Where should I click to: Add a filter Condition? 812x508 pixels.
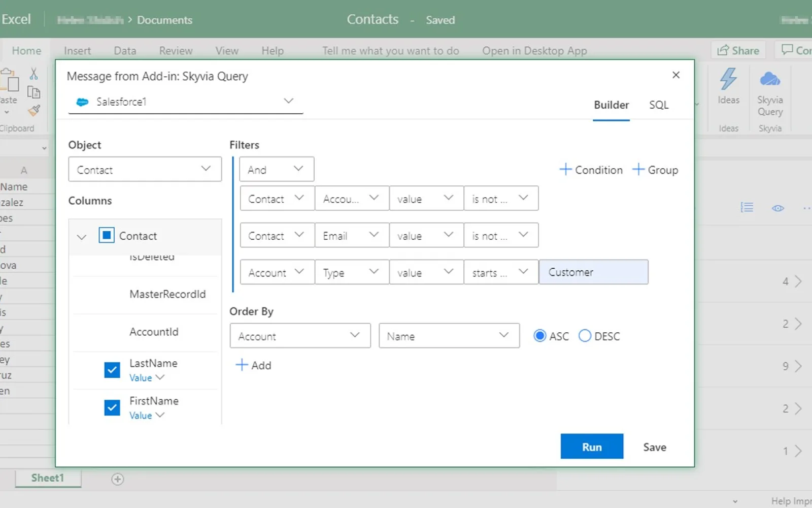[591, 170]
